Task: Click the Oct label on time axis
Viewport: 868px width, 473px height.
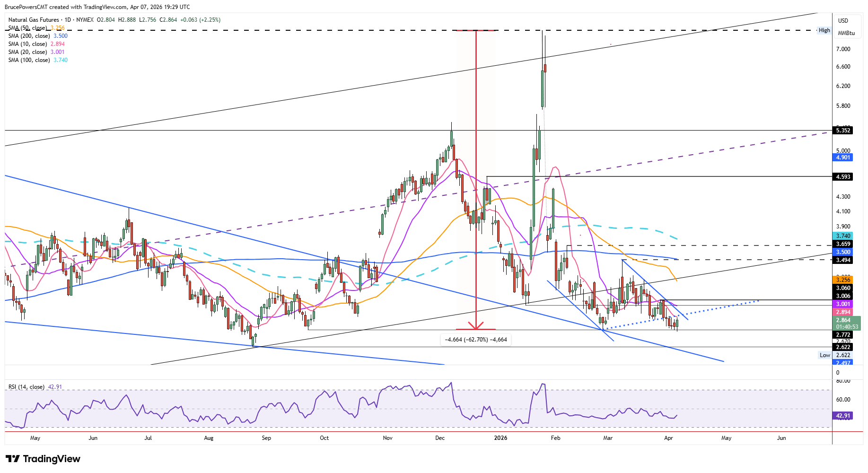Action: [324, 438]
